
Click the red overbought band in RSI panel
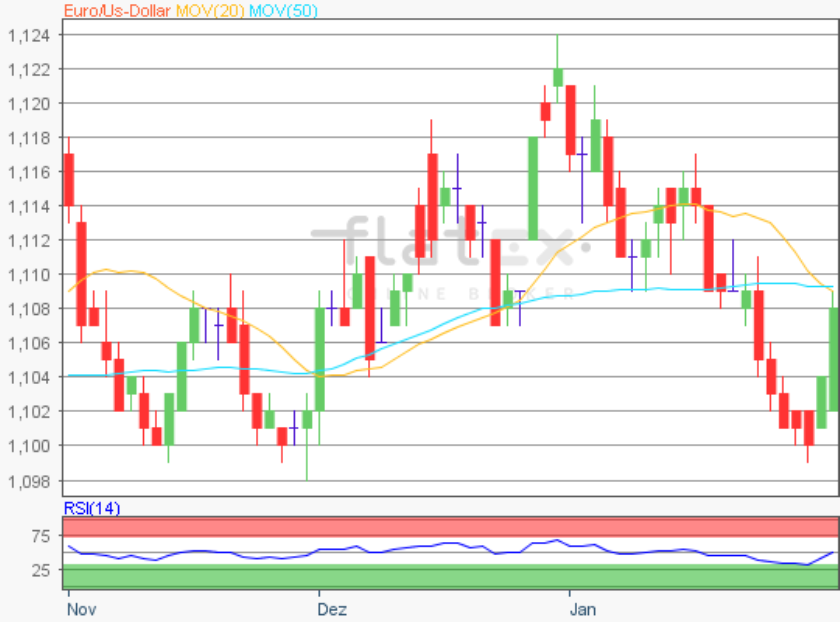[x=451, y=526]
